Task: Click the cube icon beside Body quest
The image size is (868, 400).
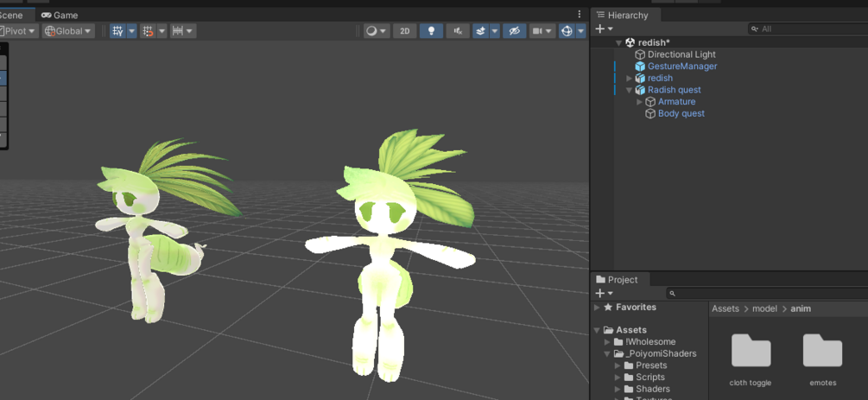Action: [650, 113]
